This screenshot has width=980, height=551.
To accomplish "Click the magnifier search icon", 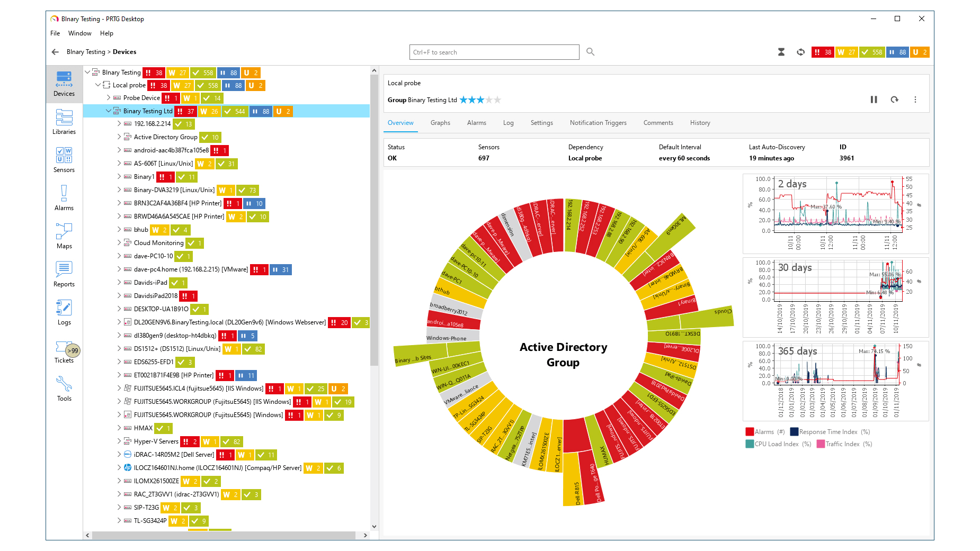I will 590,52.
